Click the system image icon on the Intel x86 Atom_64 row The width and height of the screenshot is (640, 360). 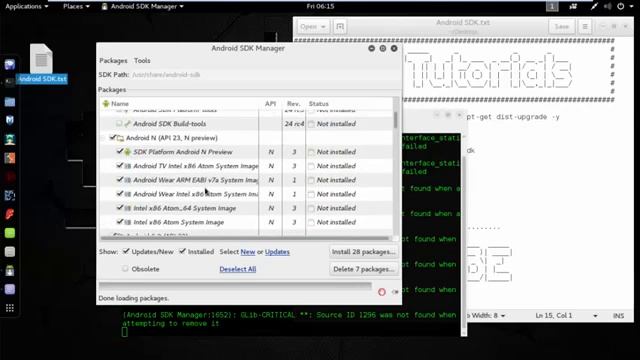127,208
